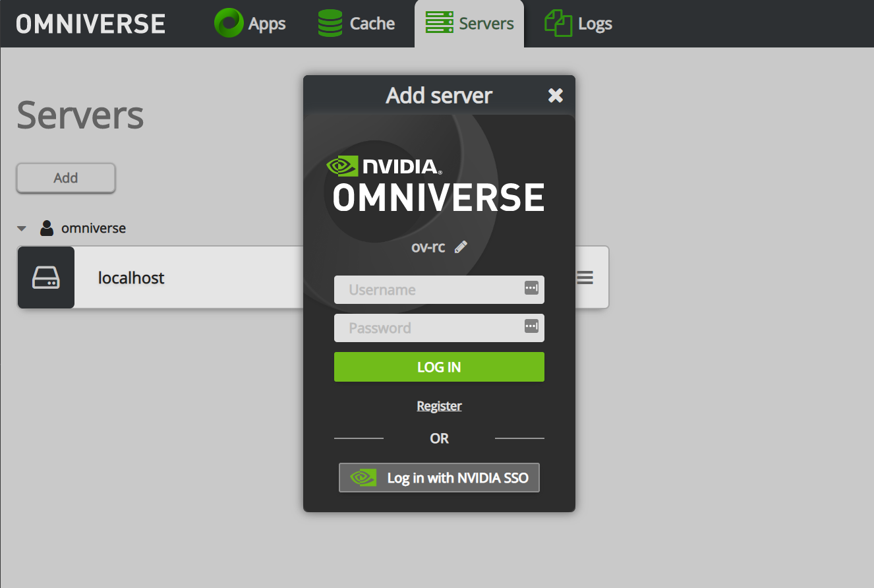Log in with NVIDIA SSO button

439,478
